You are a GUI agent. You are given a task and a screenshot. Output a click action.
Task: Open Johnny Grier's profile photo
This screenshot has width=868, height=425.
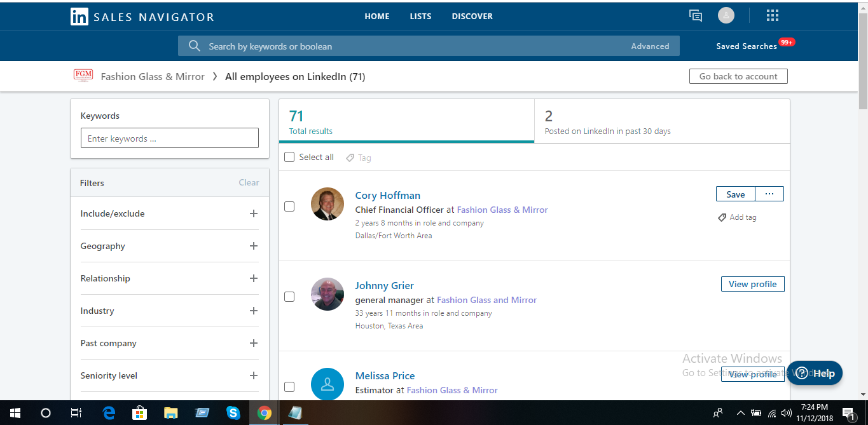(327, 294)
